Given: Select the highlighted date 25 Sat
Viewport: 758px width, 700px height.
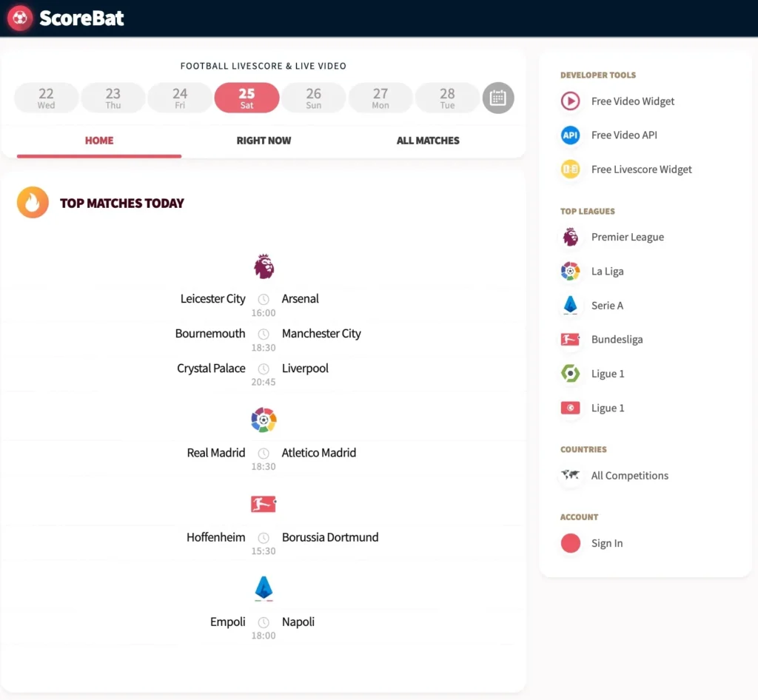Looking at the screenshot, I should pyautogui.click(x=246, y=98).
